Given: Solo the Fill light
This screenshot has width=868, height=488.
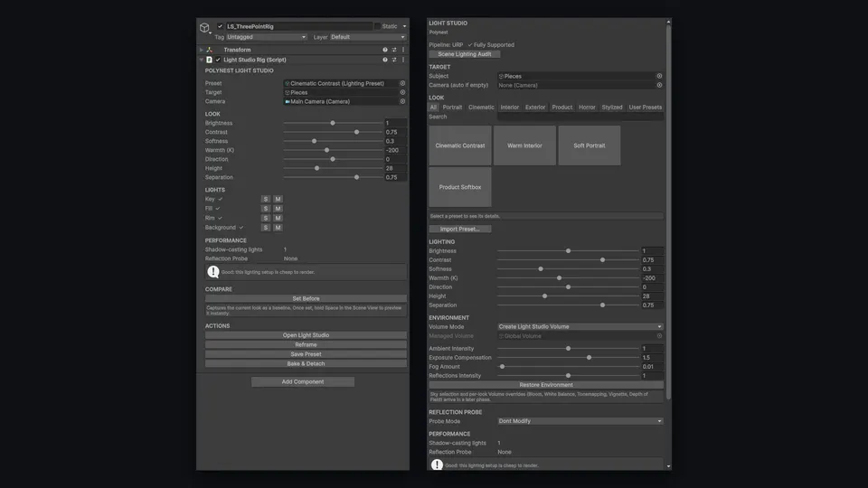Looking at the screenshot, I should click(266, 209).
